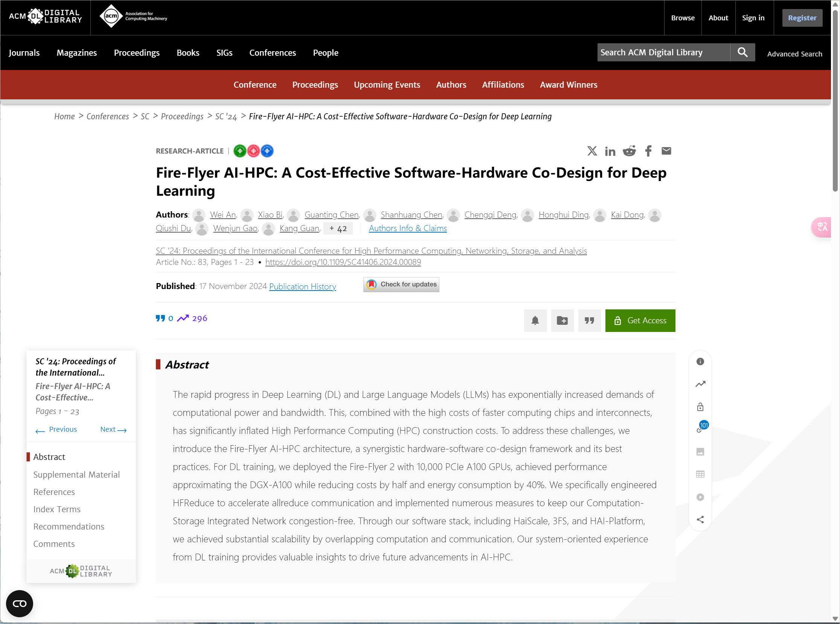
Task: Open author Wei An's profile
Action: tap(223, 215)
